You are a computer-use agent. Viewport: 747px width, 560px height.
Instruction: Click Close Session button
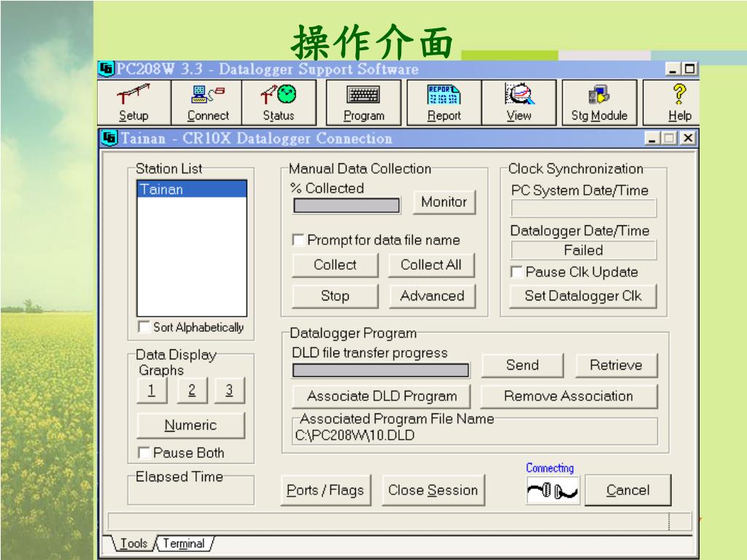[433, 490]
